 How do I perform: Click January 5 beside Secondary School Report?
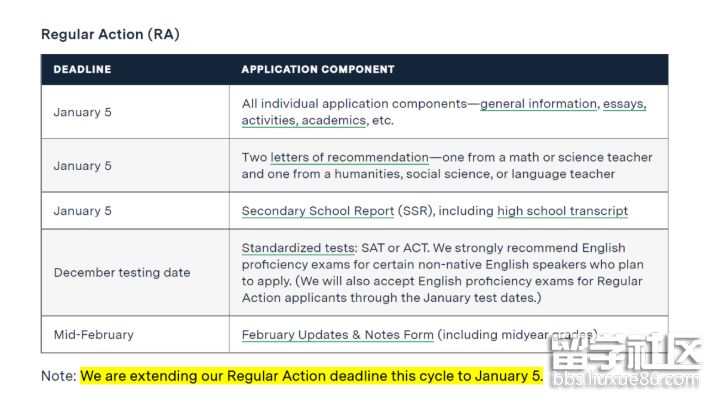pyautogui.click(x=83, y=211)
